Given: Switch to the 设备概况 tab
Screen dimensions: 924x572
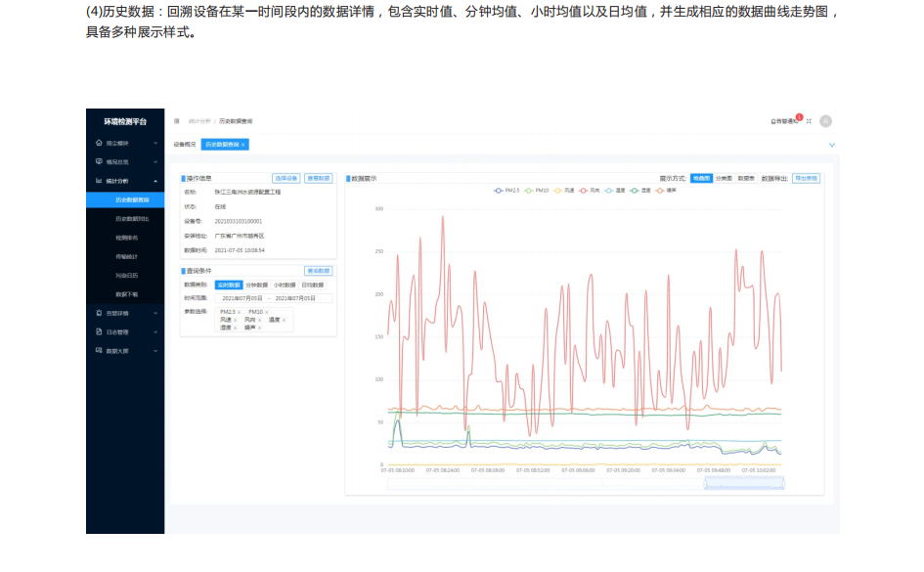Looking at the screenshot, I should pos(185,145).
